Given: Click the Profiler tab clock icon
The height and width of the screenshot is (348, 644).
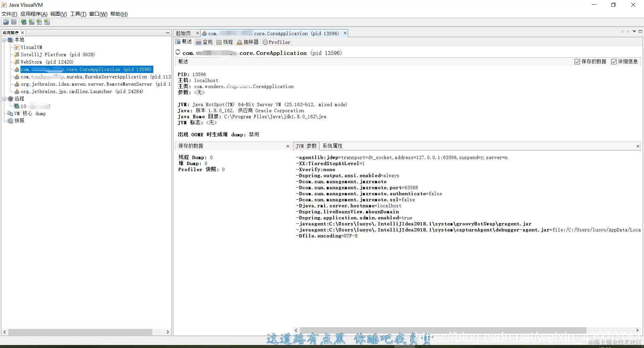Looking at the screenshot, I should 265,42.
